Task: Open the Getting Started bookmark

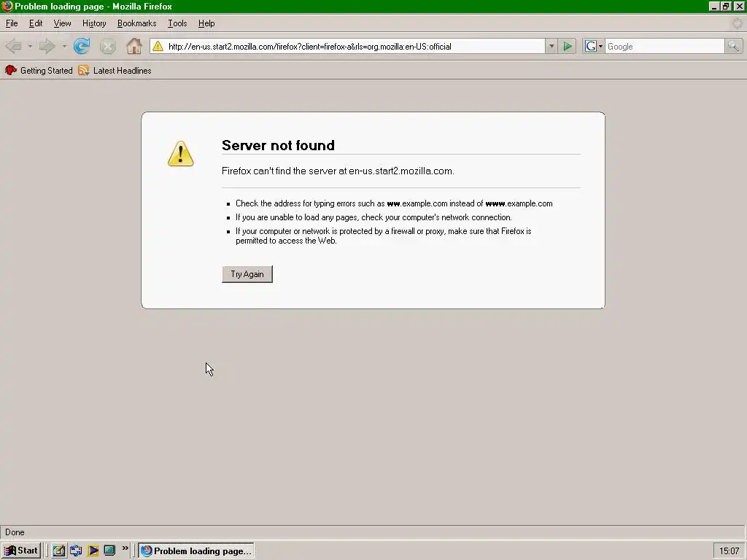Action: 39,71
